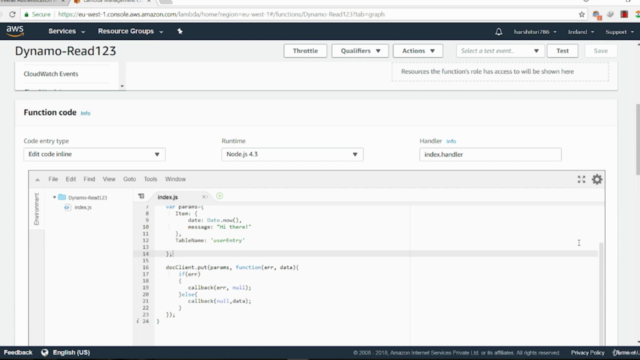This screenshot has width=640, height=360.
Task: Open the editor Edit menu
Action: coord(71,179)
